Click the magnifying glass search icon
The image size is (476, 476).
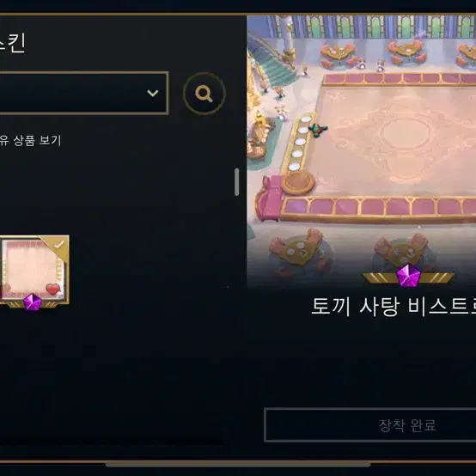(x=204, y=93)
